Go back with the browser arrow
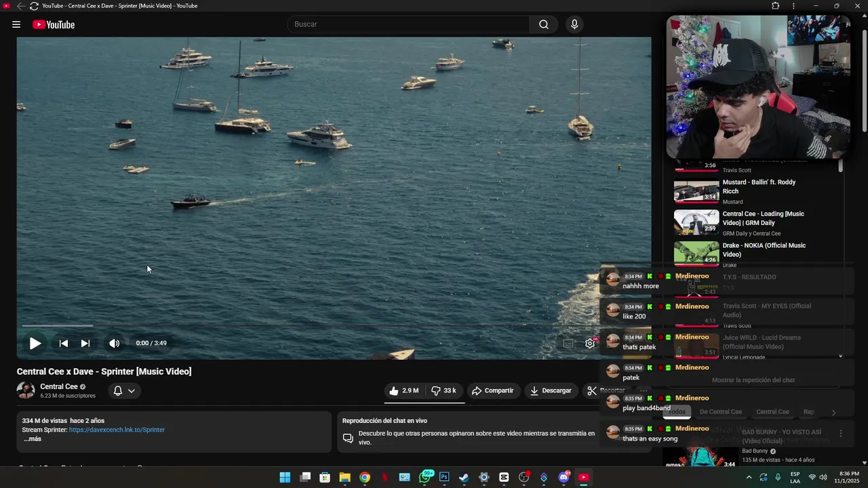Image resolution: width=868 pixels, height=488 pixels. coord(20,6)
